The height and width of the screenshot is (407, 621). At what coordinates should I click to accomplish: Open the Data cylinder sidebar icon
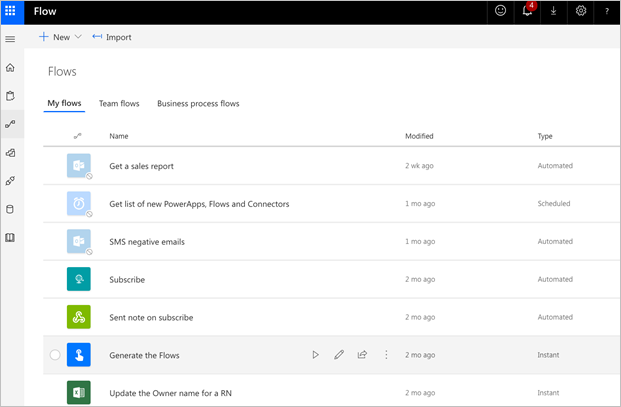(10, 209)
